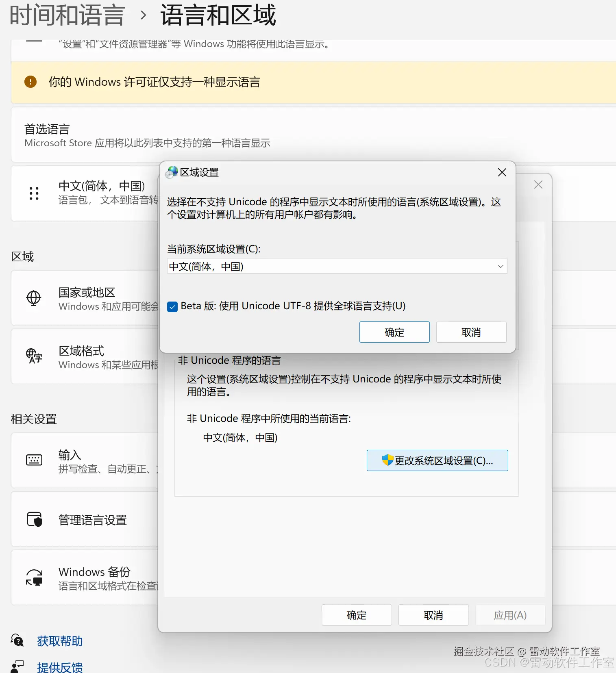616x673 pixels.
Task: Click the UAC shield on 更改系统区域设置 button
Action: 387,460
